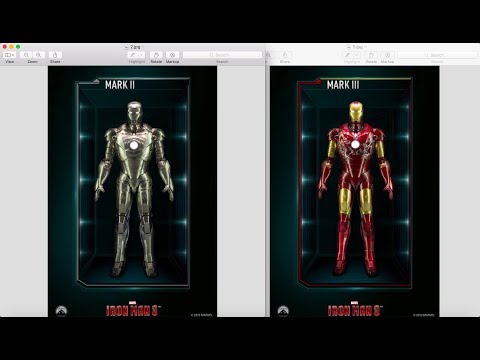Show Markup toolbar in right 3.jpg window
Viewport: 480px width, 360px height.
(x=387, y=55)
